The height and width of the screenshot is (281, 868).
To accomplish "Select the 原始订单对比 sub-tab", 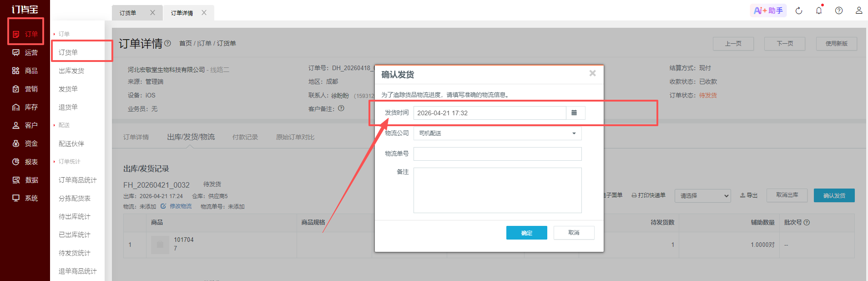I will (x=295, y=137).
